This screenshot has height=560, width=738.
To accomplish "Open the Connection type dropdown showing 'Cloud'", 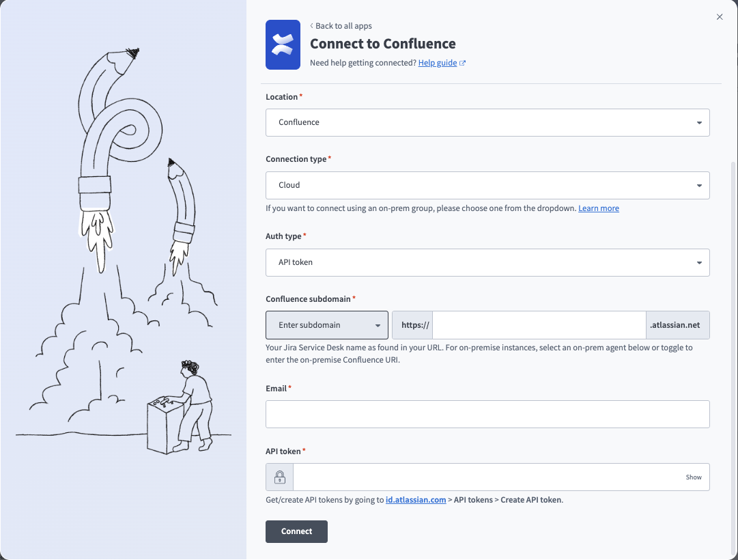I will pyautogui.click(x=487, y=185).
